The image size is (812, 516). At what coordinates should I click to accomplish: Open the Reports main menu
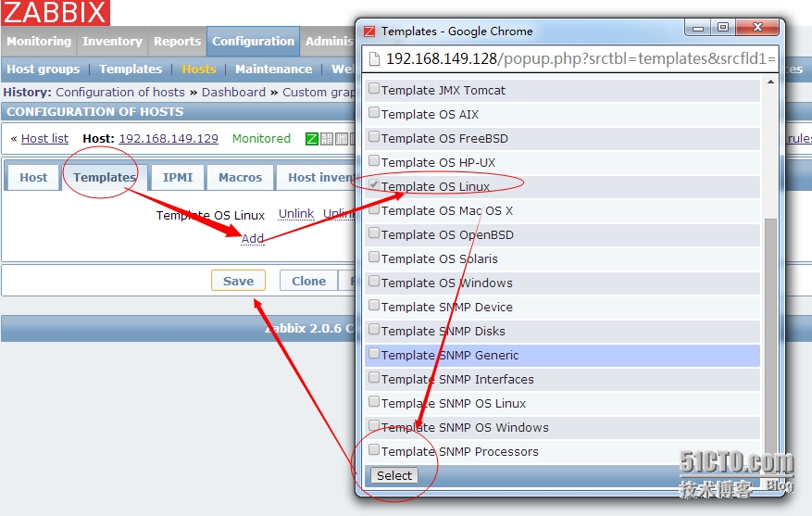[x=177, y=42]
